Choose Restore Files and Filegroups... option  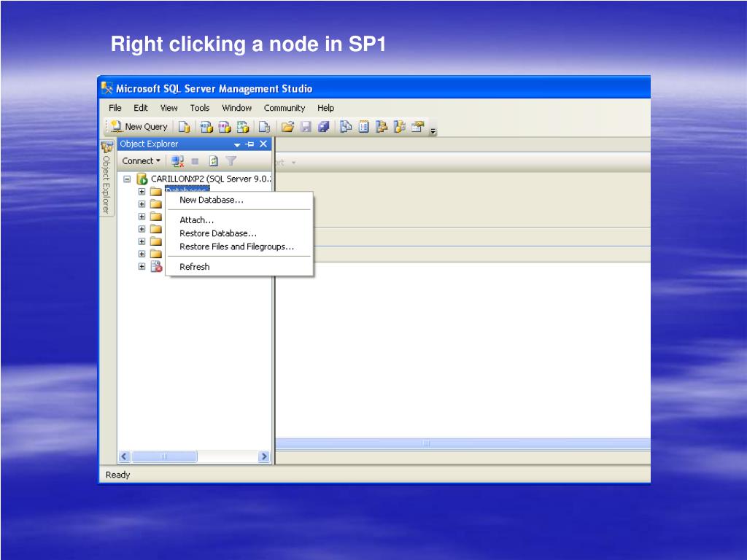239,246
